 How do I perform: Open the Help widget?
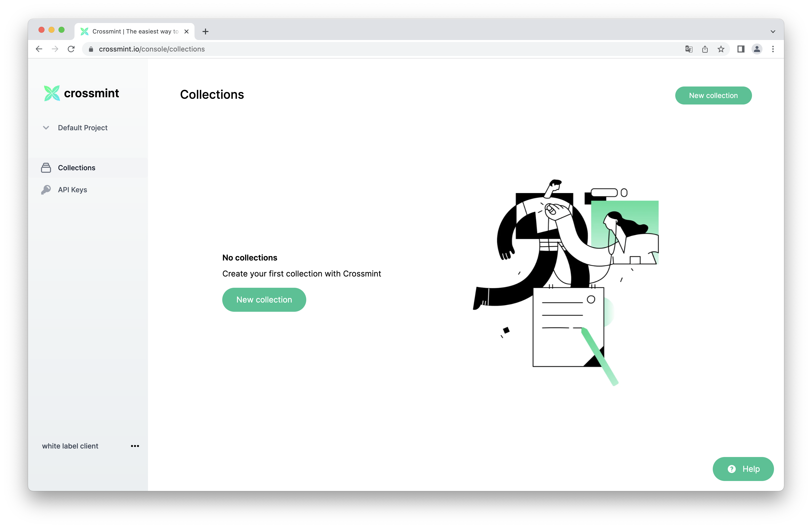click(743, 469)
